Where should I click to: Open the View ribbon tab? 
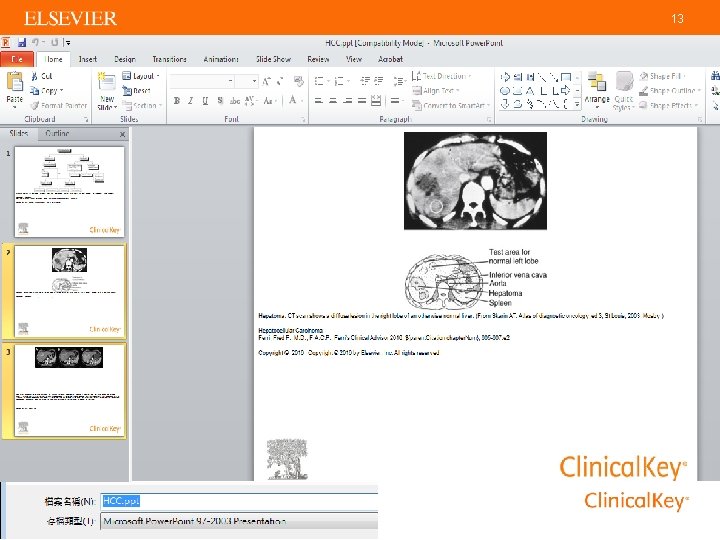pyautogui.click(x=354, y=59)
